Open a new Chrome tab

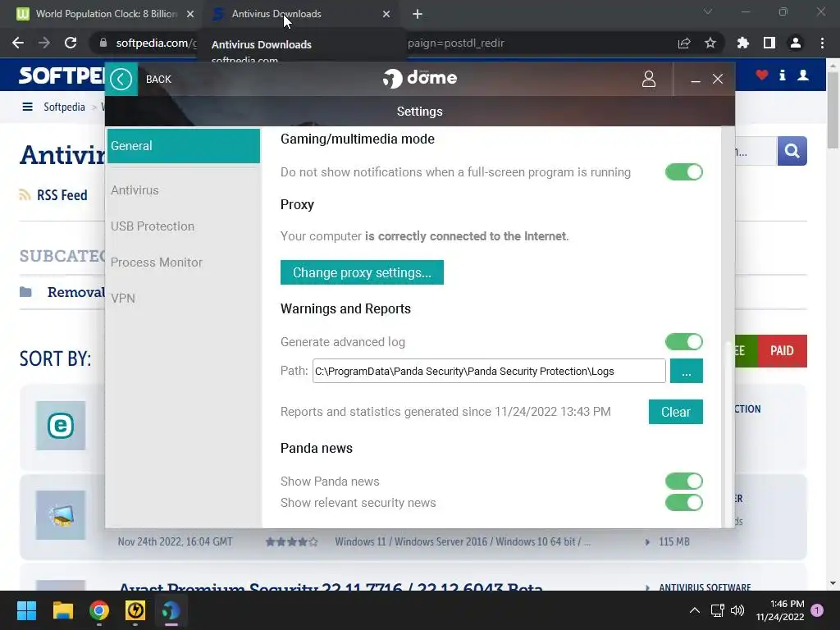pos(418,14)
